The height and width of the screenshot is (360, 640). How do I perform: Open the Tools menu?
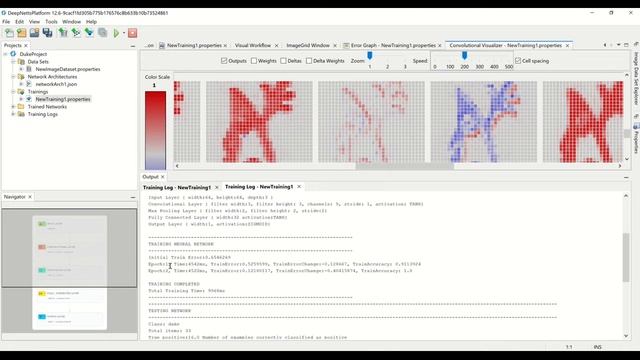(x=51, y=22)
